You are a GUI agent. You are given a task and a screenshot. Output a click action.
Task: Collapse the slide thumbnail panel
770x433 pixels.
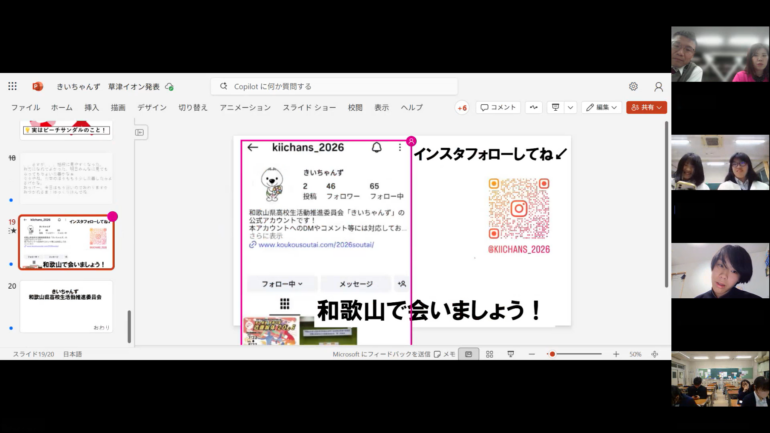coord(140,131)
